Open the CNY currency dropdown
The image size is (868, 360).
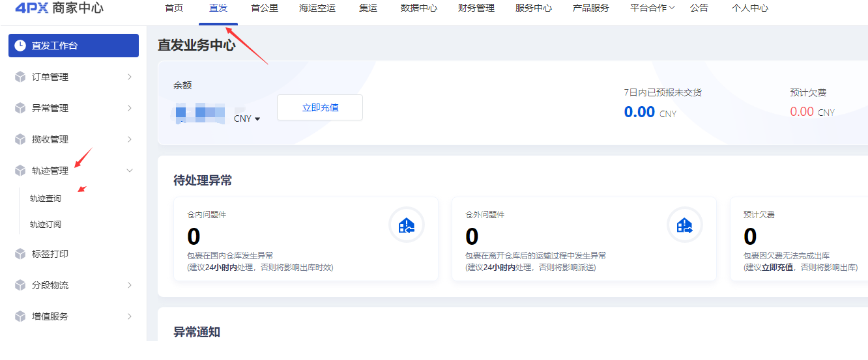tap(247, 118)
